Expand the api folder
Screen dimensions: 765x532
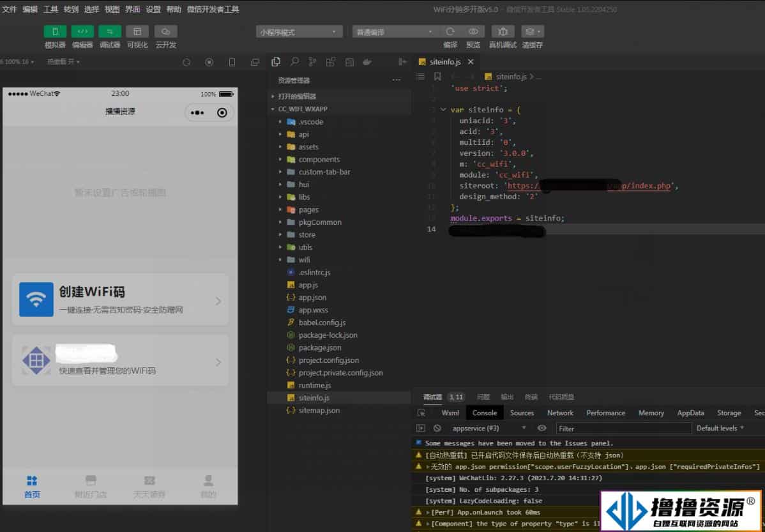click(x=339, y=134)
